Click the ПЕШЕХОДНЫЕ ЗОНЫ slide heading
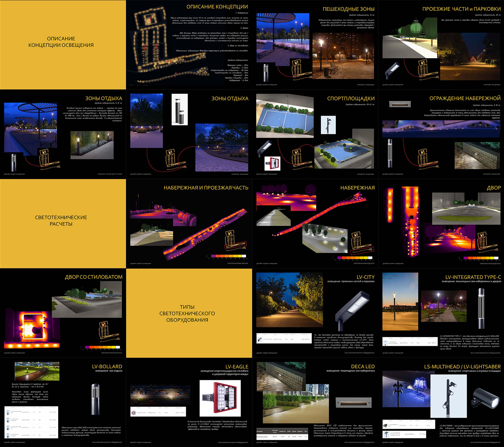The image size is (504, 447). 348,9
